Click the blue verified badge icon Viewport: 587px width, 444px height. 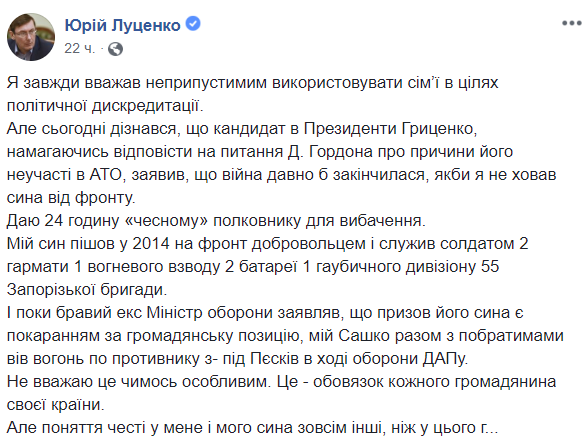pyautogui.click(x=193, y=24)
